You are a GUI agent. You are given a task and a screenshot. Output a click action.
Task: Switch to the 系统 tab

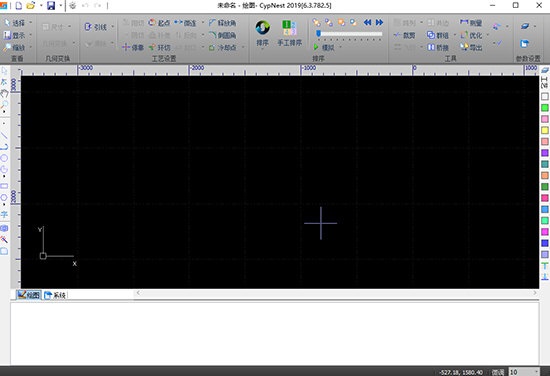tap(55, 295)
